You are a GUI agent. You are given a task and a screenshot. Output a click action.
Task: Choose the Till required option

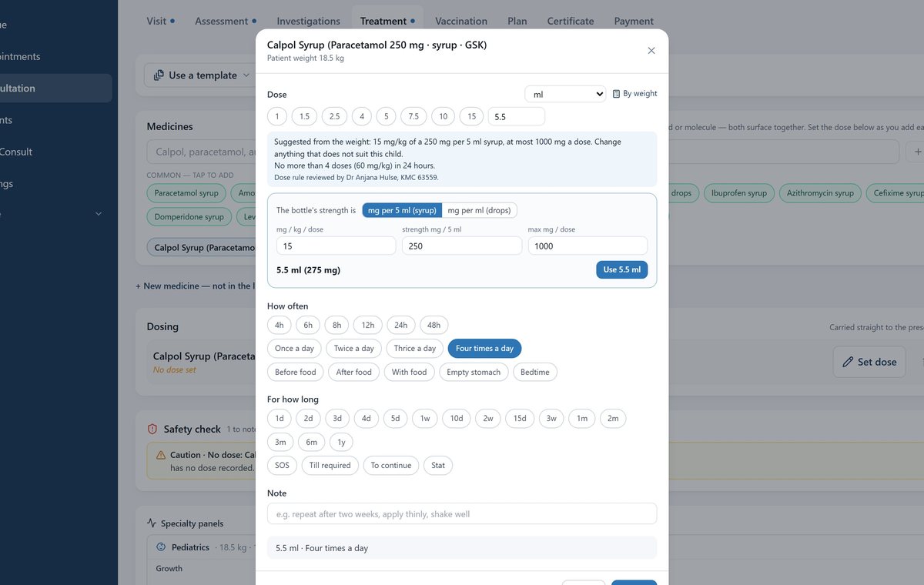click(330, 466)
